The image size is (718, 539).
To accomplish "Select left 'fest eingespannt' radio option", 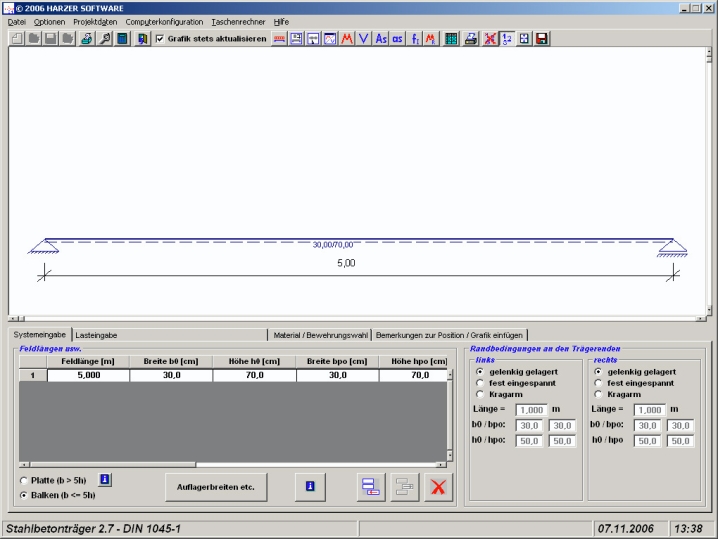I will 480,382.
